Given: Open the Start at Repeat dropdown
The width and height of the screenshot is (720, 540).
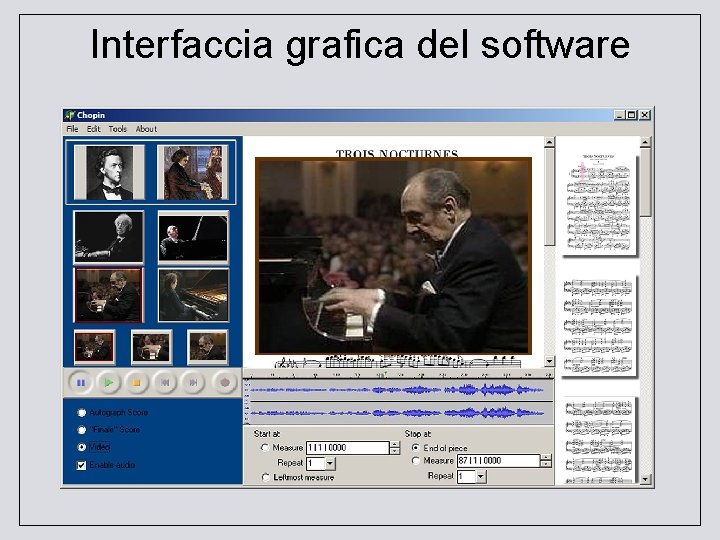Looking at the screenshot, I should 330,464.
